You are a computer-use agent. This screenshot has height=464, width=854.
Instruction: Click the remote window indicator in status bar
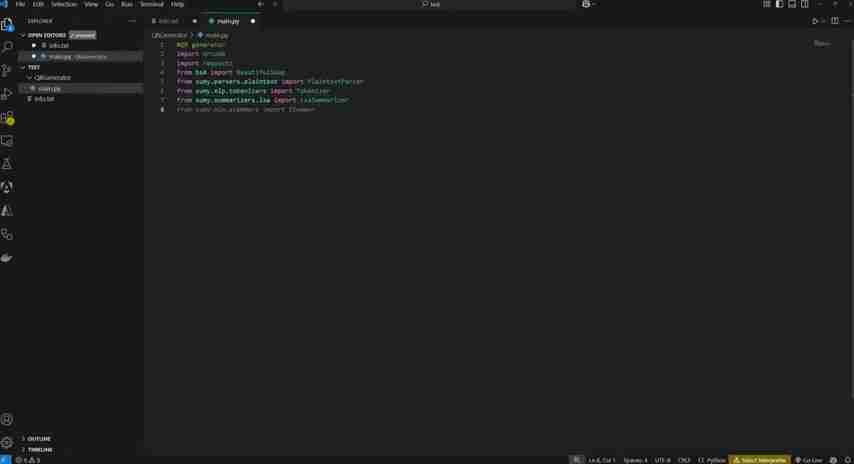coord(5,460)
